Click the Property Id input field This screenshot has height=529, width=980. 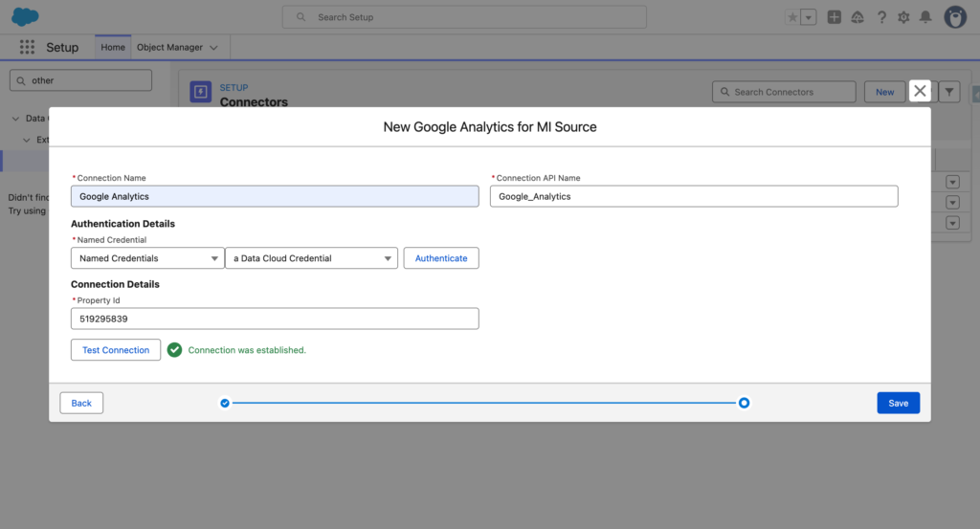point(275,319)
